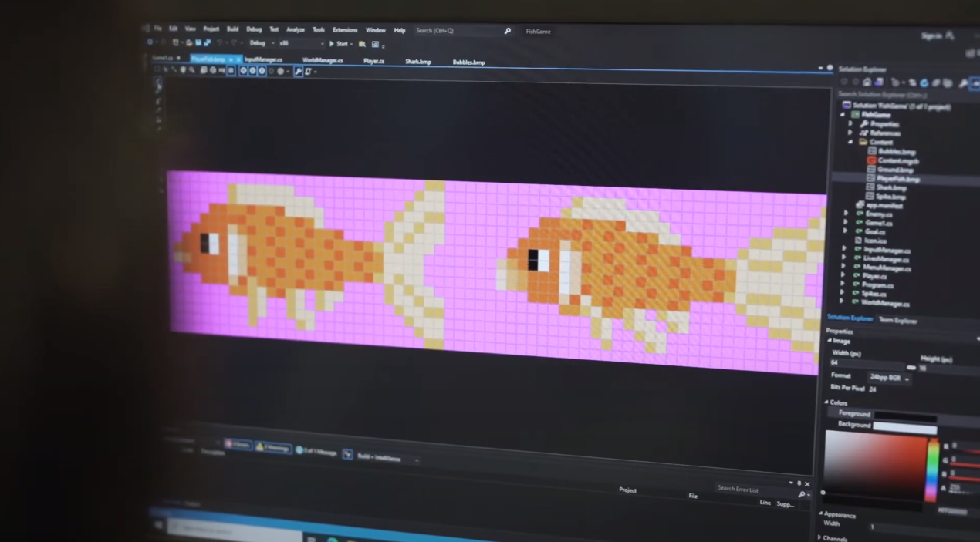This screenshot has height=542, width=980.
Task: Switch to the WorldManager.cs tab
Action: tap(323, 60)
